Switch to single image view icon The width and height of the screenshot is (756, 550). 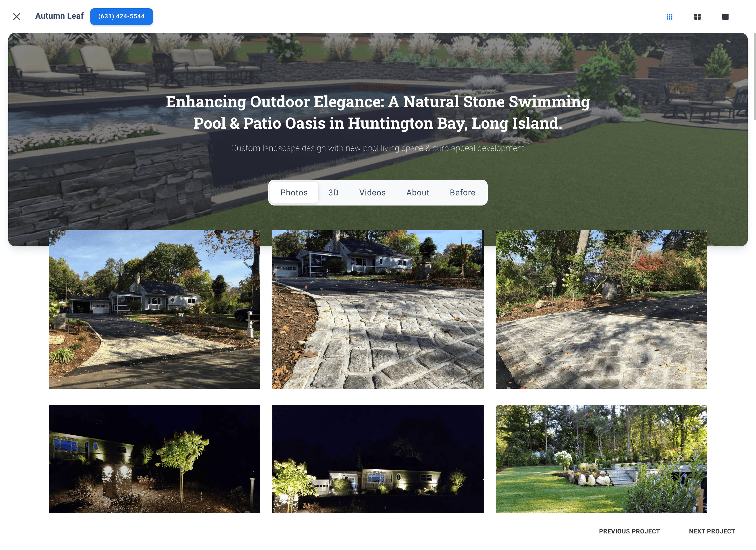click(725, 17)
